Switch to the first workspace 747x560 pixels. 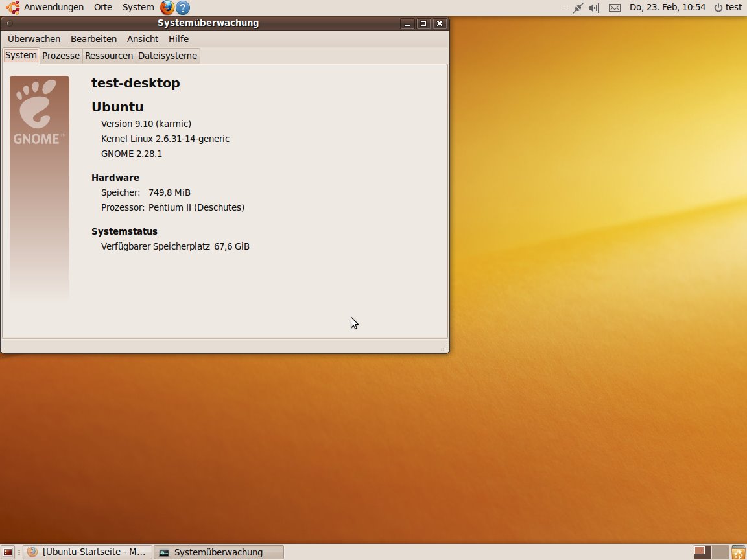pos(702,552)
